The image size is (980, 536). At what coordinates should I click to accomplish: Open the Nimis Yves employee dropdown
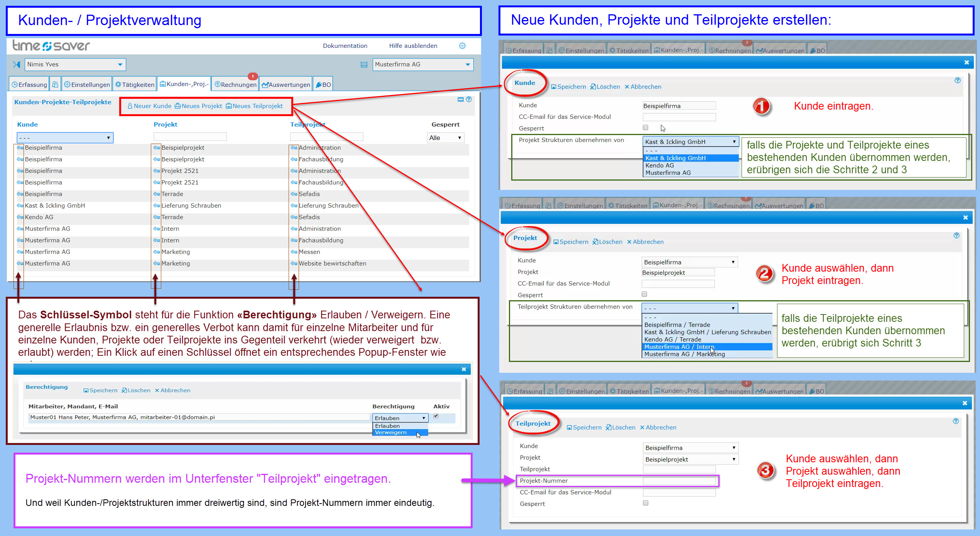click(75, 64)
